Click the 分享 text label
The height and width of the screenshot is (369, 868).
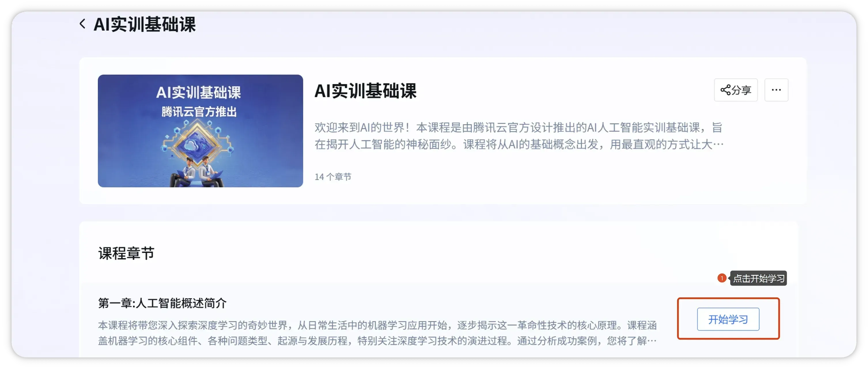741,90
